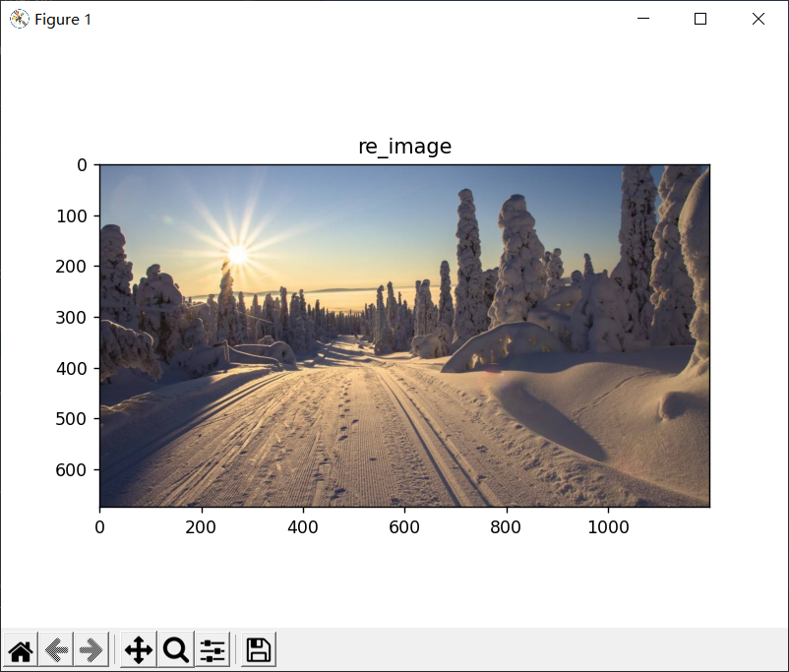Viewport: 789px width, 672px height.
Task: Click the x-axis tick label 400
Action: tap(302, 527)
